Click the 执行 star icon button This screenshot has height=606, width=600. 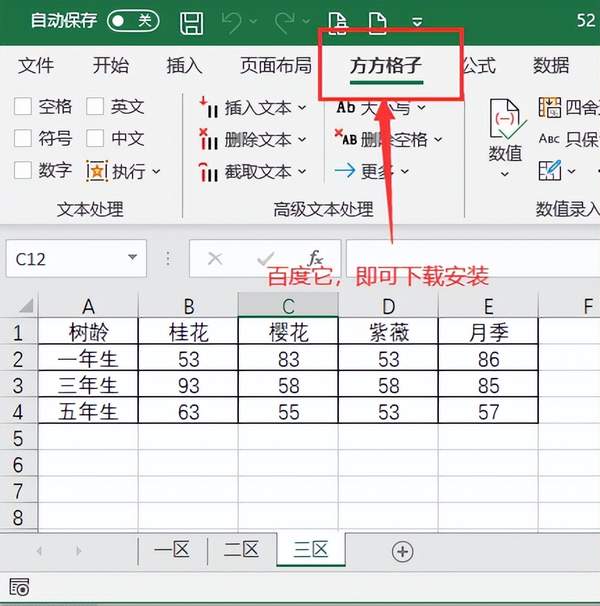(x=97, y=171)
